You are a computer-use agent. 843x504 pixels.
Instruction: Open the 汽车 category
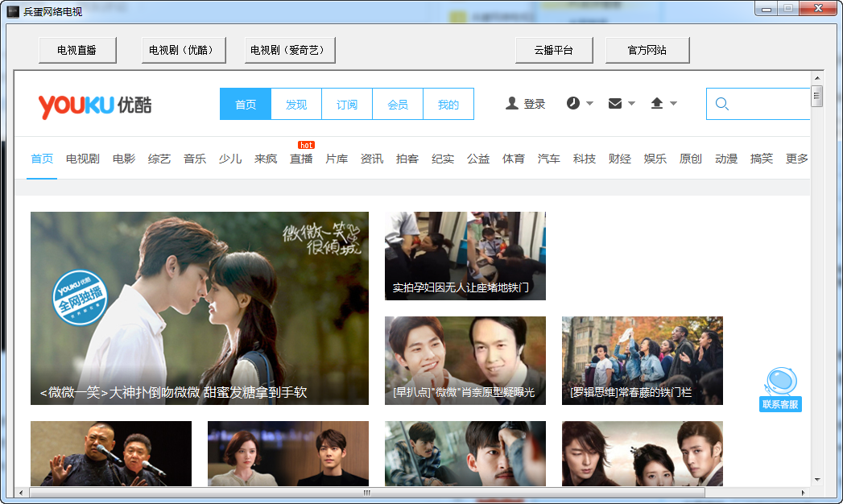pos(549,159)
